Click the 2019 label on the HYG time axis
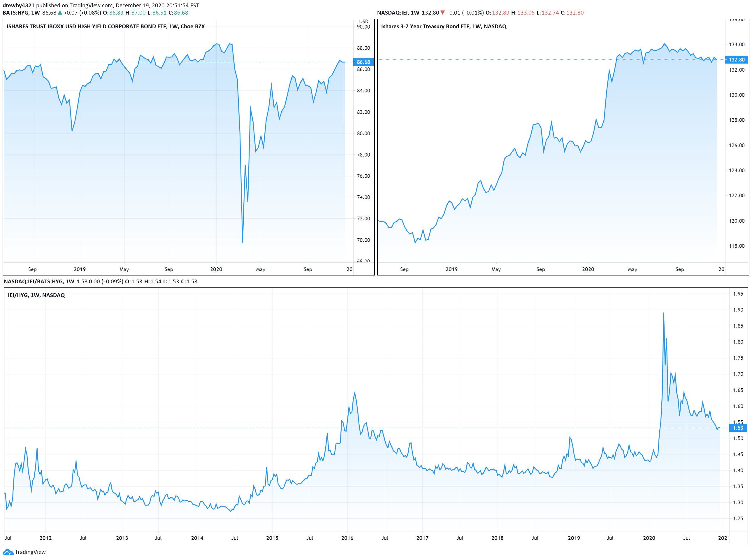 [80, 269]
